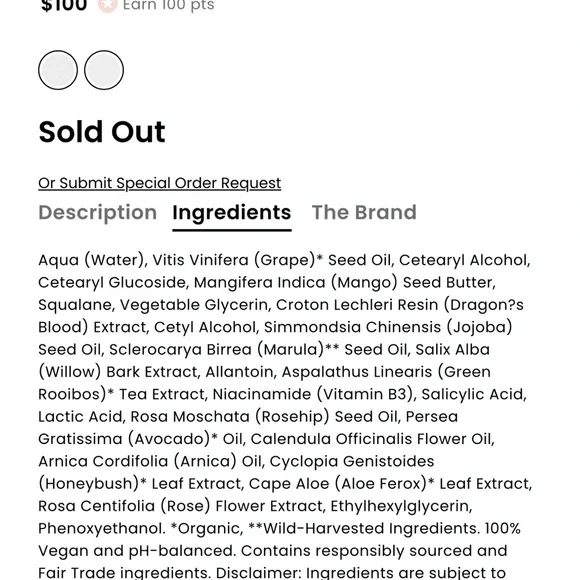
Task: Open Or Submit Special Order Request link
Action: tap(160, 183)
